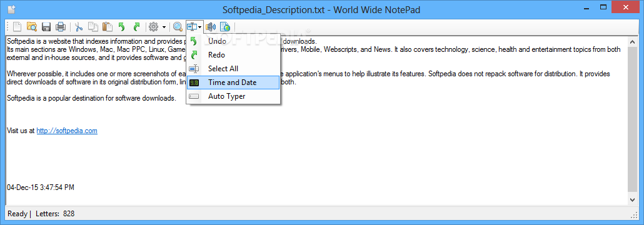The width and height of the screenshot is (644, 225).
Task: Start text-to-speech with the speaker icon
Action: click(211, 27)
